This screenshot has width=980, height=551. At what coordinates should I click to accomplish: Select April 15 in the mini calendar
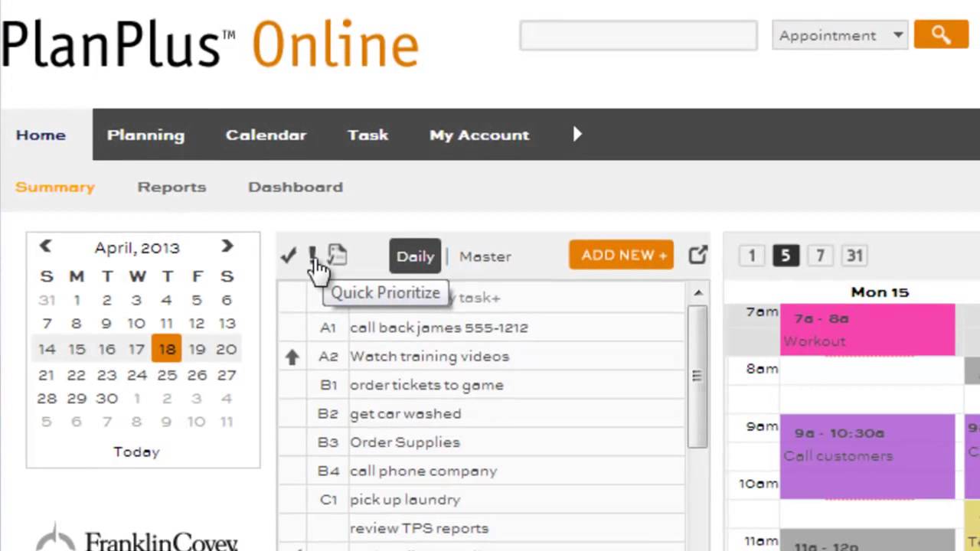coord(77,349)
